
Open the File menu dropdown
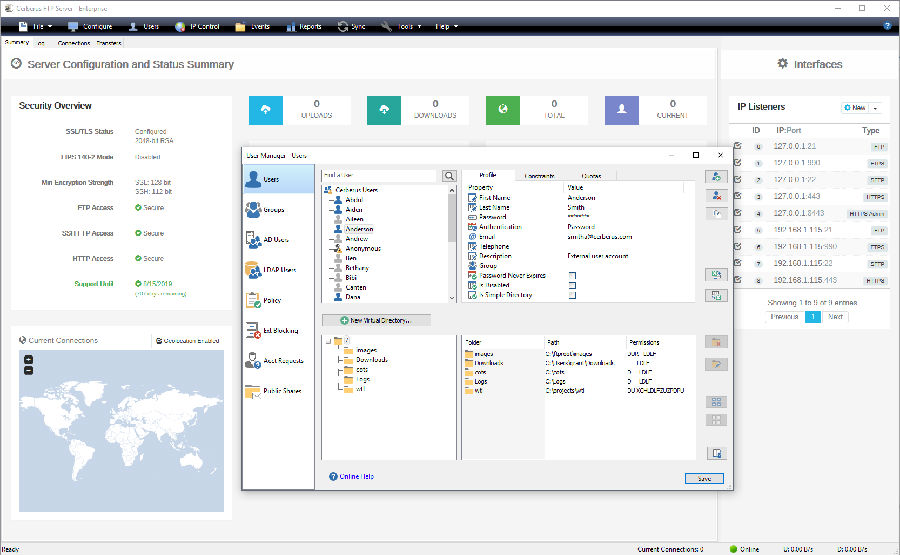point(36,26)
